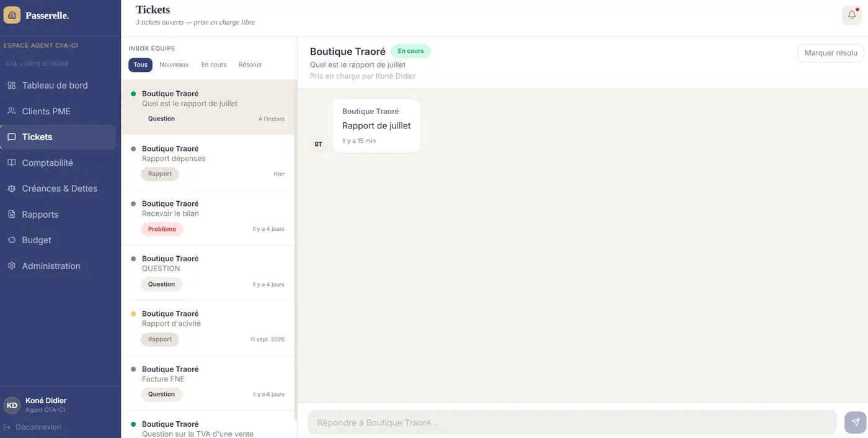Select the 'Rapport d'acivité' ticket
868x438 pixels.
(208, 328)
